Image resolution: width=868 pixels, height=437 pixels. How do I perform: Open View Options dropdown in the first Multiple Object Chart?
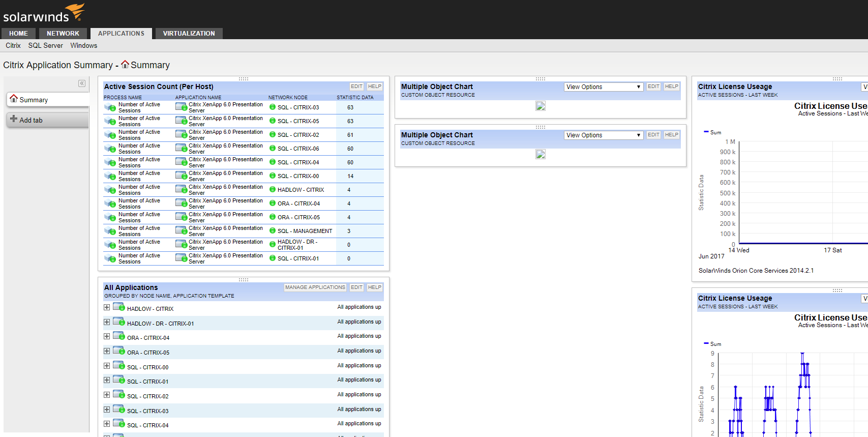point(604,87)
